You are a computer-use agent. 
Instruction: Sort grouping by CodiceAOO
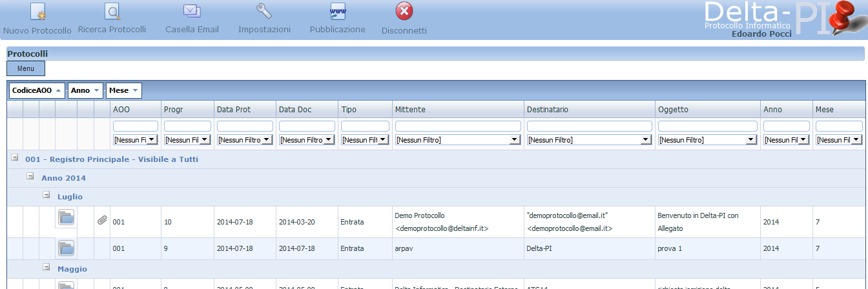pyautogui.click(x=37, y=91)
